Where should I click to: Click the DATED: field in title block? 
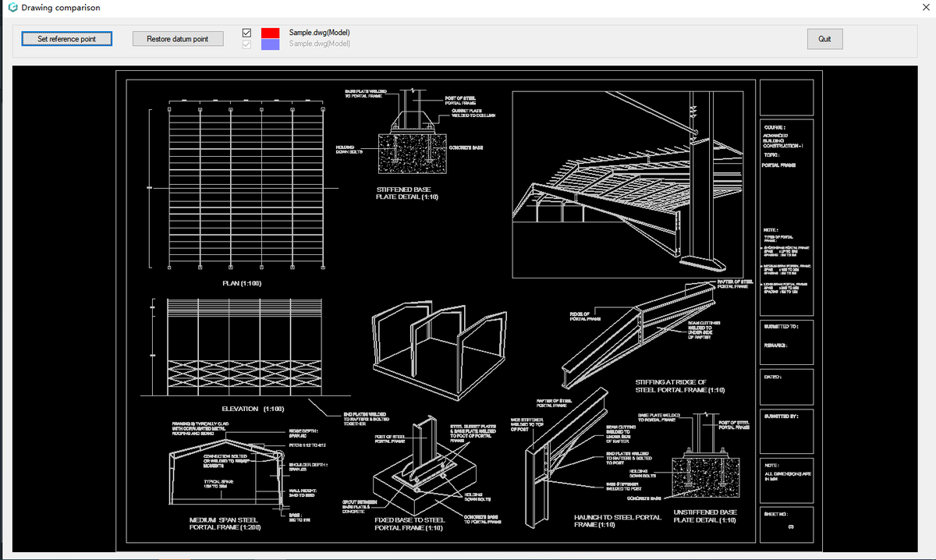786,385
